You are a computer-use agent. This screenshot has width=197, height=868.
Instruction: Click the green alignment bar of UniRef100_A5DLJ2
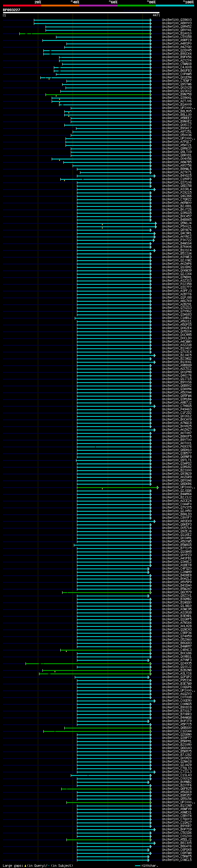[109, 840]
